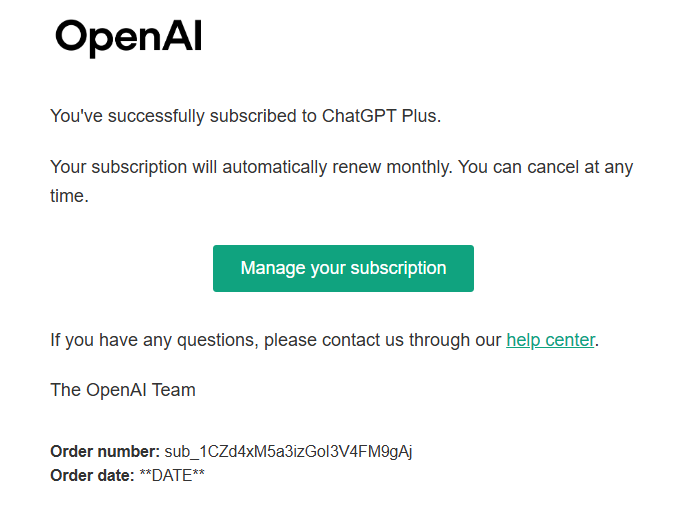Screen dimensions: 699x505
Task: Click the Manage your subscription button
Action: (343, 268)
